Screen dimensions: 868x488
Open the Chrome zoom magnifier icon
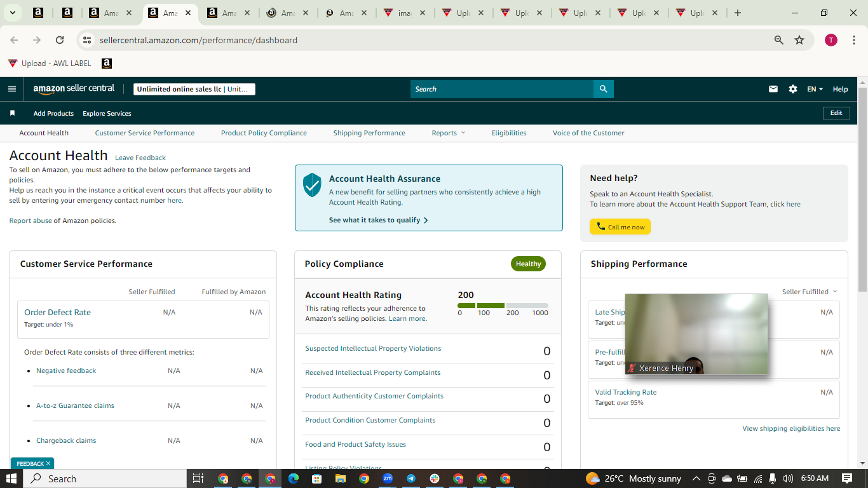779,40
